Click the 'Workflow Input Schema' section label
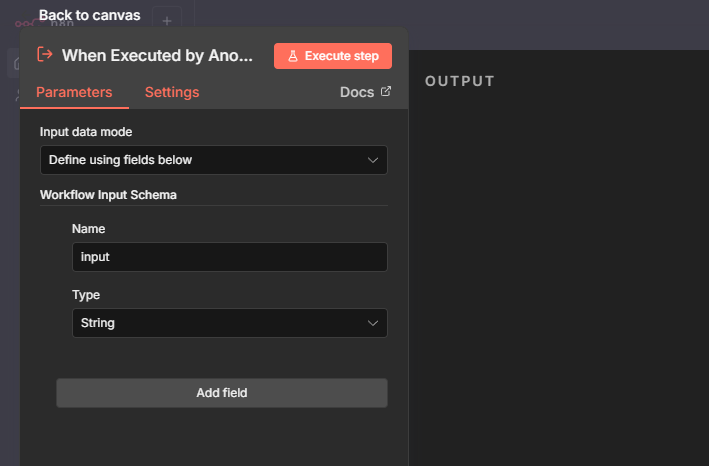The image size is (709, 466). pos(108,194)
